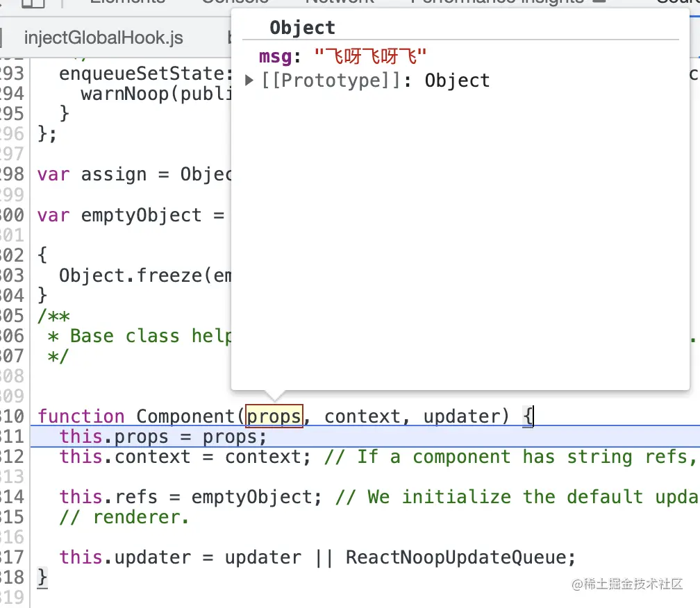700x608 pixels.
Task: Click the highlighted props parameter
Action: coord(274,416)
